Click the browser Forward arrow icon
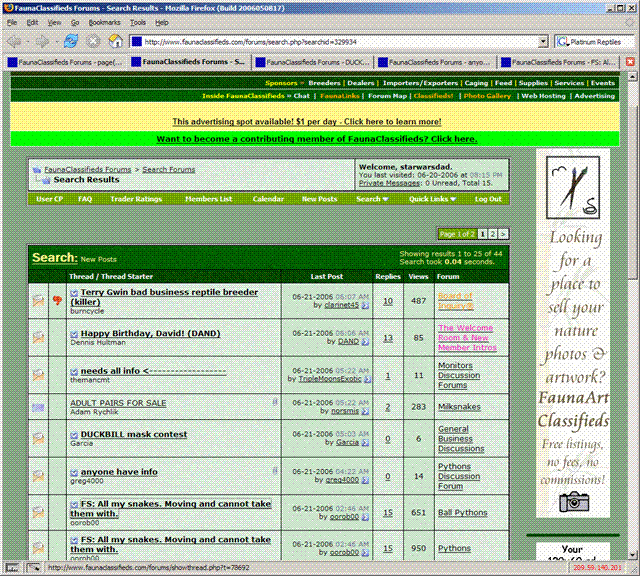The height and width of the screenshot is (576, 640). pyautogui.click(x=42, y=42)
